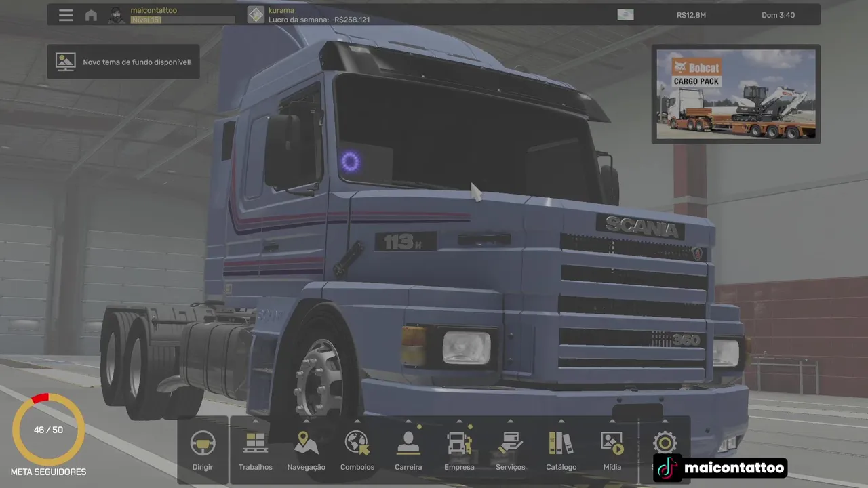Expand the arrow above the settings gear
This screenshot has height=488, width=868.
(665, 420)
